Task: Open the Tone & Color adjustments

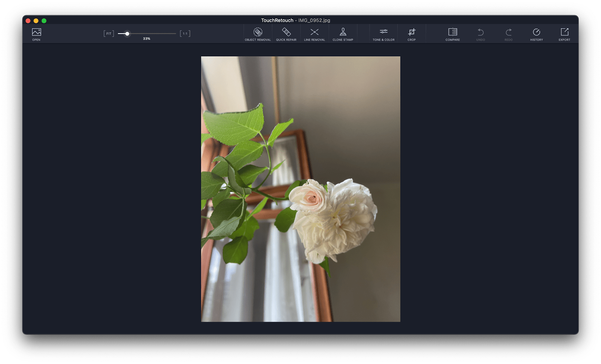Action: [384, 34]
